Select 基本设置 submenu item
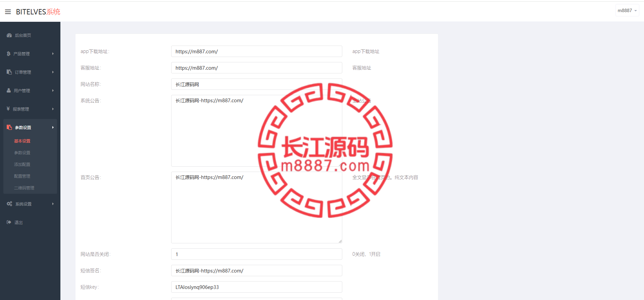The image size is (644, 300). pyautogui.click(x=22, y=141)
